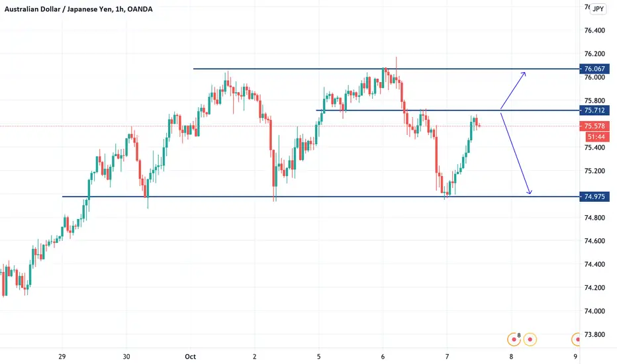Click the 51:44 countdown timer label
Image resolution: width=617 pixels, height=364 pixels.
(597, 136)
